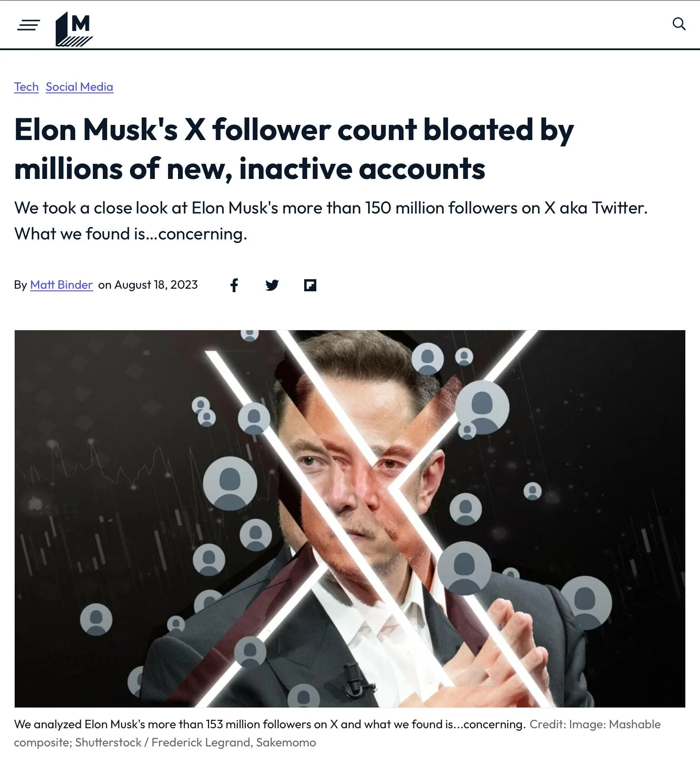Click the clip-on microphone in the photo
Image resolution: width=700 pixels, height=784 pixels.
coord(354,679)
